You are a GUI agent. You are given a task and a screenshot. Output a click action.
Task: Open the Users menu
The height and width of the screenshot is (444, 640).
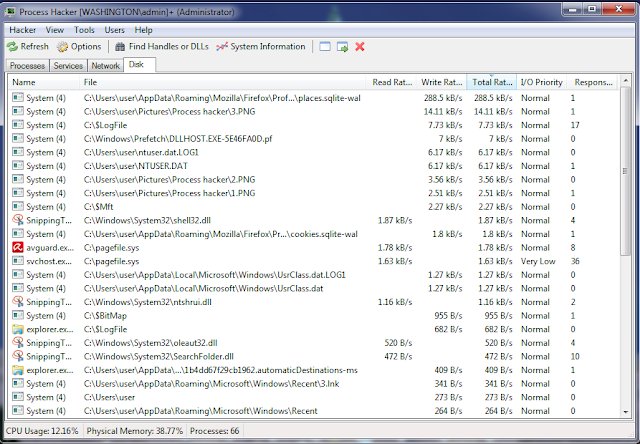[114, 30]
